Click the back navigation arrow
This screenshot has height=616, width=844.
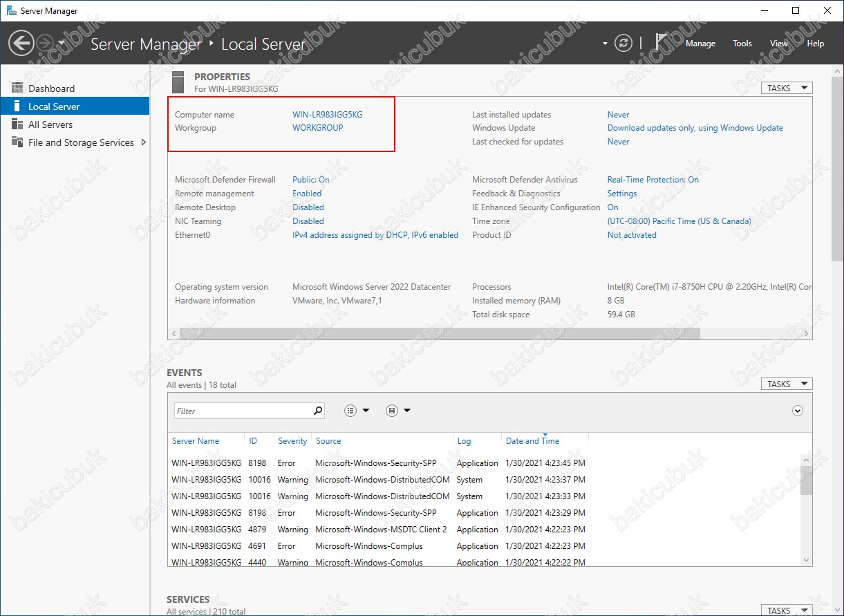coord(21,44)
